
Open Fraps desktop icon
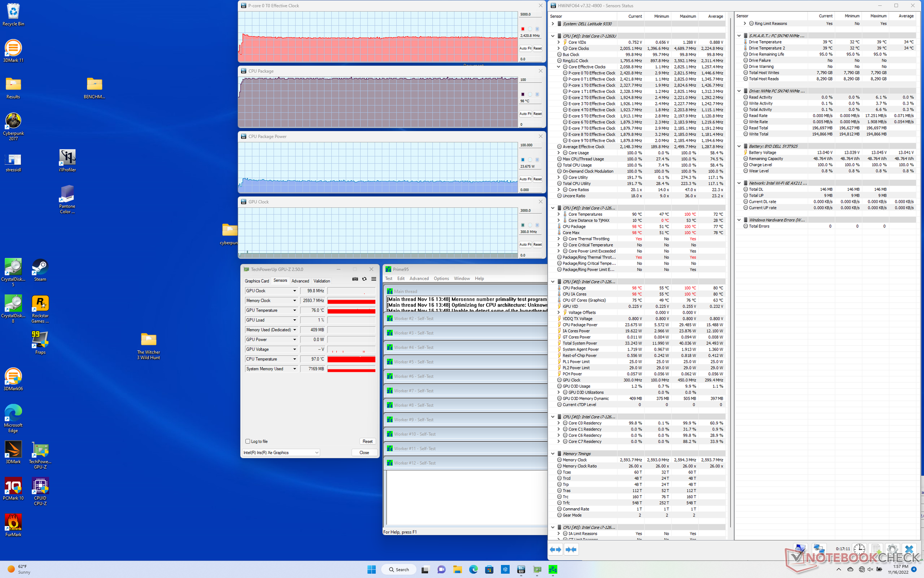coord(40,343)
